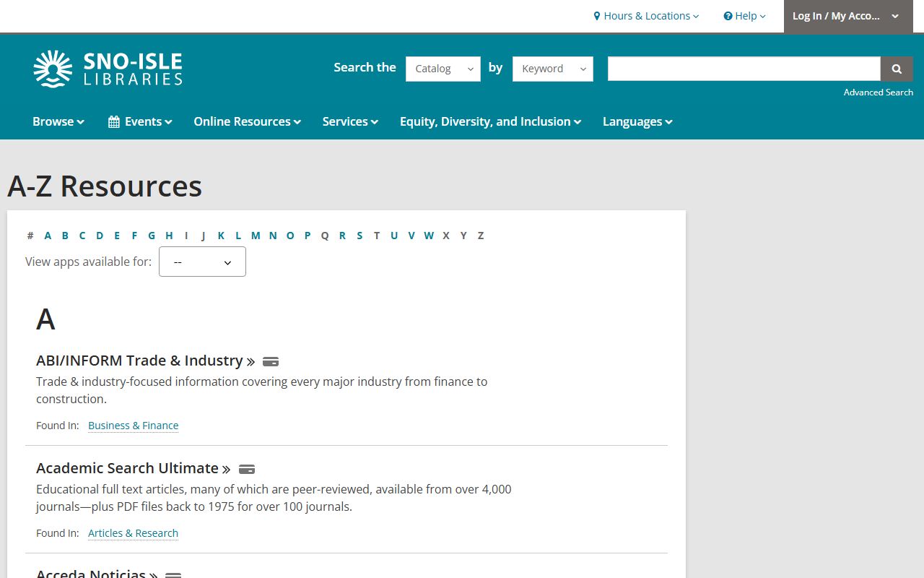Click the letter Z in the index
This screenshot has height=578, width=924.
click(x=481, y=236)
